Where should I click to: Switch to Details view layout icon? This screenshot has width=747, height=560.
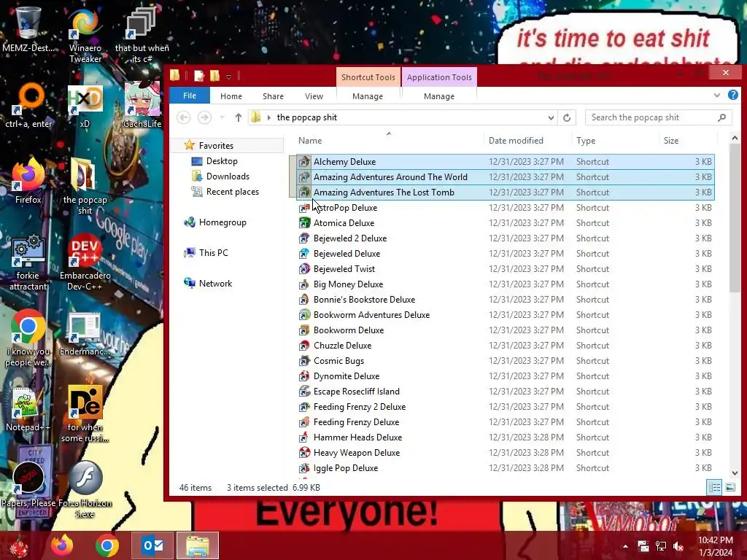tap(713, 487)
